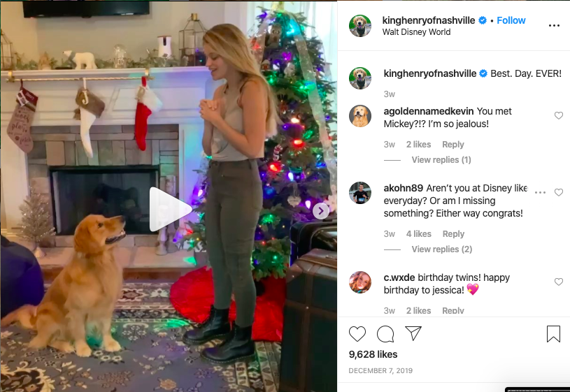Open options dots on akohn89's comment
The image size is (570, 392).
pyautogui.click(x=540, y=192)
